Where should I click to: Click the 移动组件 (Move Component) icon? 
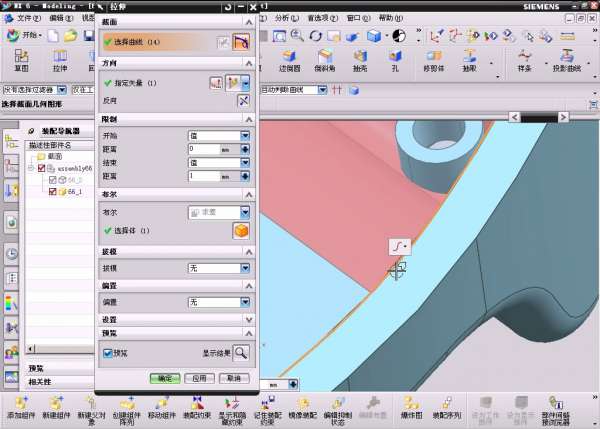161,400
